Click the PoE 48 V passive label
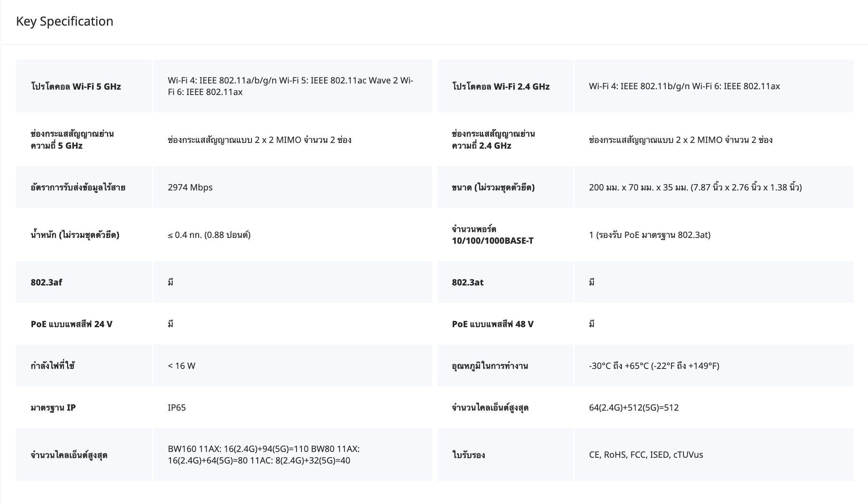 [x=492, y=324]
